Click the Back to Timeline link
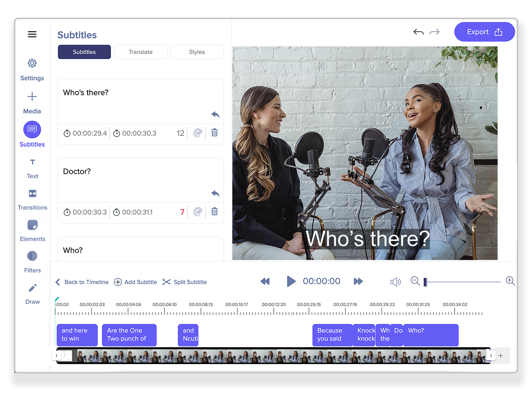This screenshot has height=413, width=532. (x=82, y=282)
